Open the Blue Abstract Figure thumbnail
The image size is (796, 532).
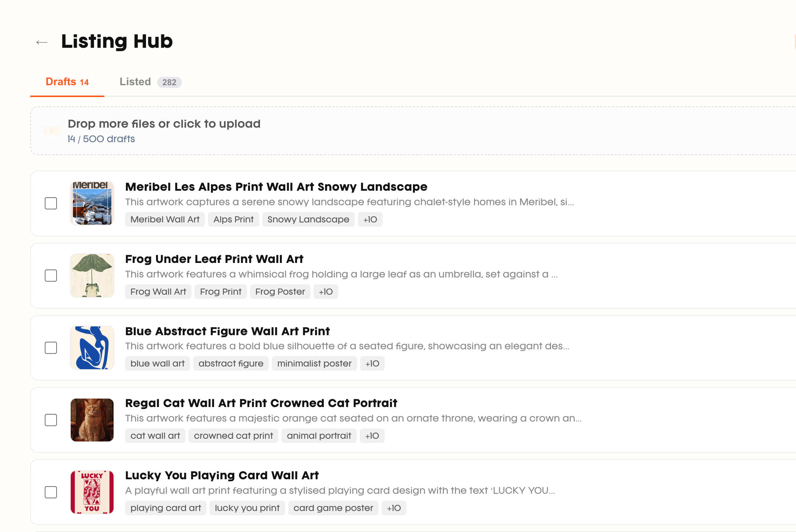tap(92, 348)
